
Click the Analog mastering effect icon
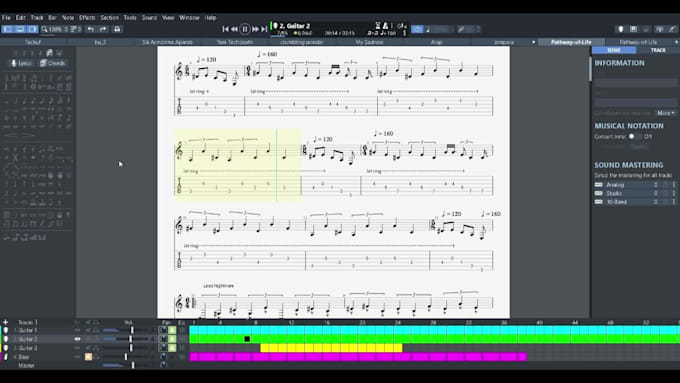(598, 185)
